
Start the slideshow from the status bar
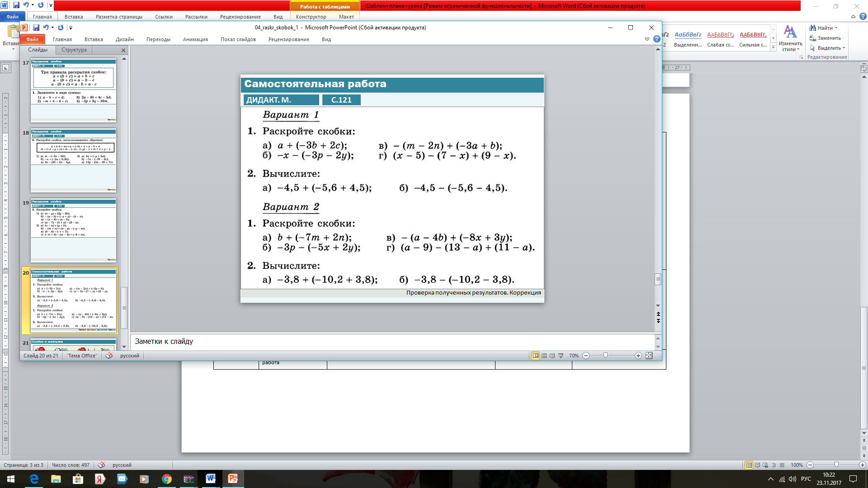pyautogui.click(x=561, y=356)
